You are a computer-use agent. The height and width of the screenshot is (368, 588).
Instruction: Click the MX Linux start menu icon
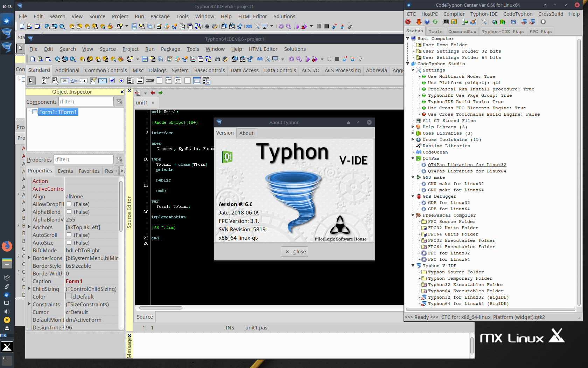7,347
